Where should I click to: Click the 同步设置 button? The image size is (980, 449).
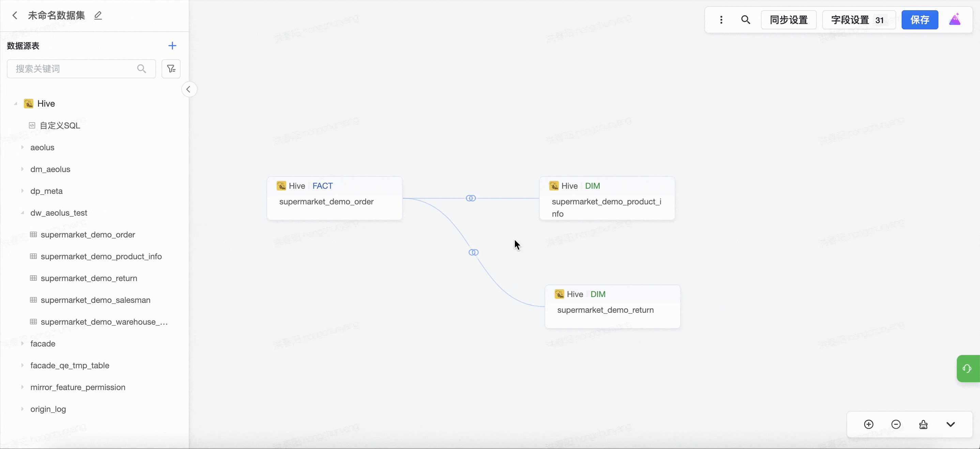[x=788, y=20]
